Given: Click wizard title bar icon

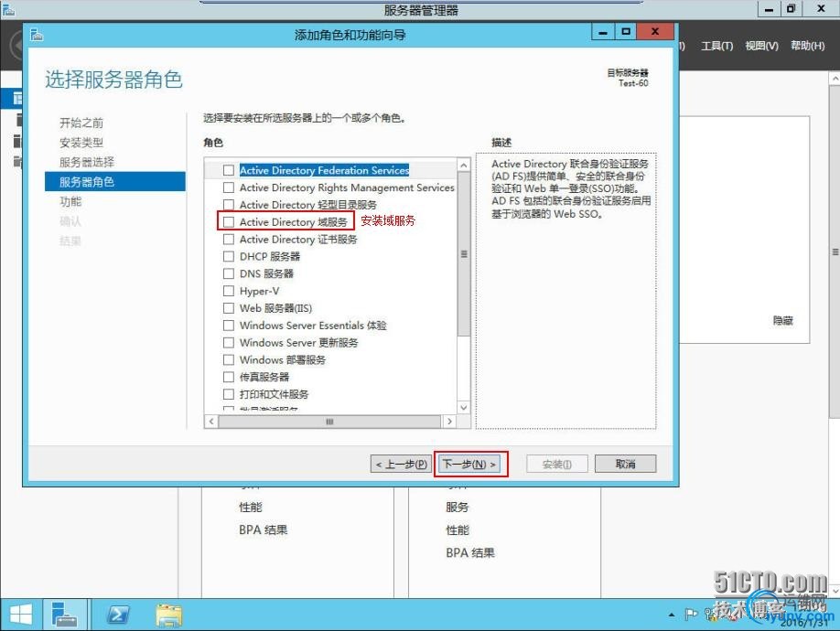Looking at the screenshot, I should click(x=37, y=35).
